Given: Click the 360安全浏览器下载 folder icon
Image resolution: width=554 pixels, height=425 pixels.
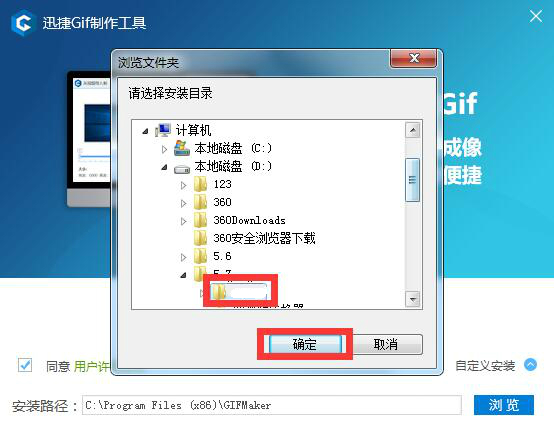Looking at the screenshot, I should (200, 238).
